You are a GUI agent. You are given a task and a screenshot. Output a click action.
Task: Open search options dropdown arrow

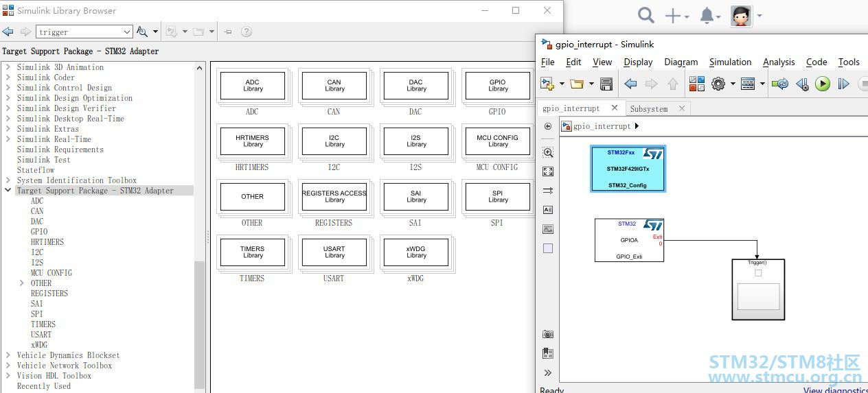tap(155, 32)
